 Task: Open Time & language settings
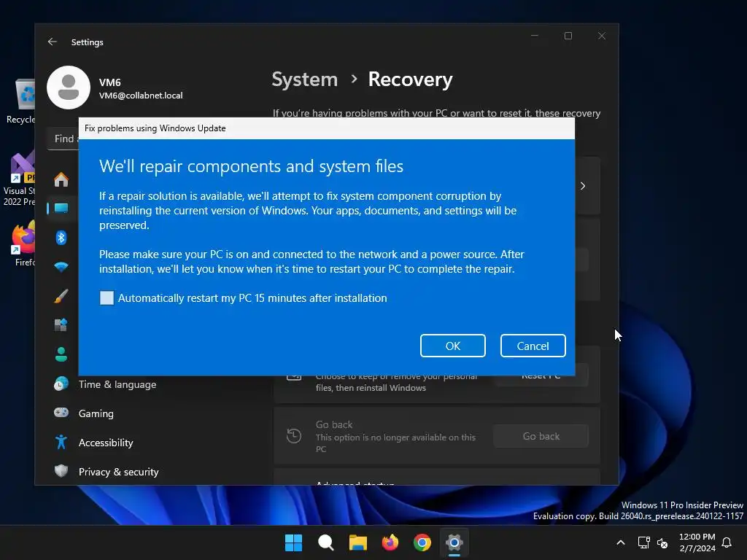tap(117, 384)
